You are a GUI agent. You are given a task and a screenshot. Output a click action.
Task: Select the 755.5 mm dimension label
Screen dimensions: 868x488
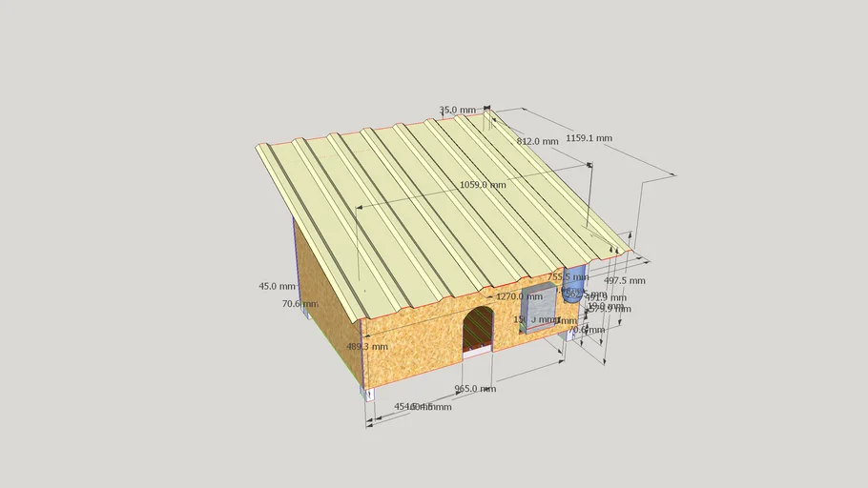(x=568, y=276)
